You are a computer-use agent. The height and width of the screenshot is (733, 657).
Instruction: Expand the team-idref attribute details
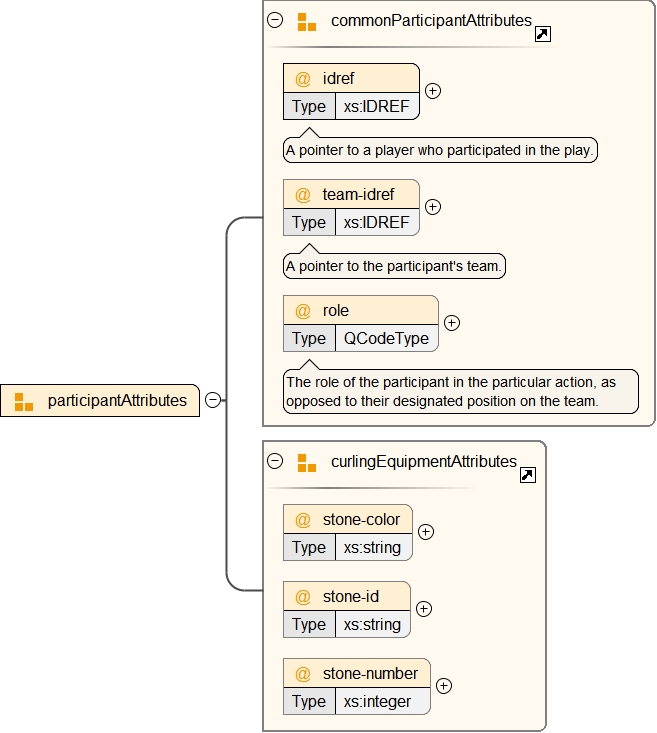coord(433,207)
